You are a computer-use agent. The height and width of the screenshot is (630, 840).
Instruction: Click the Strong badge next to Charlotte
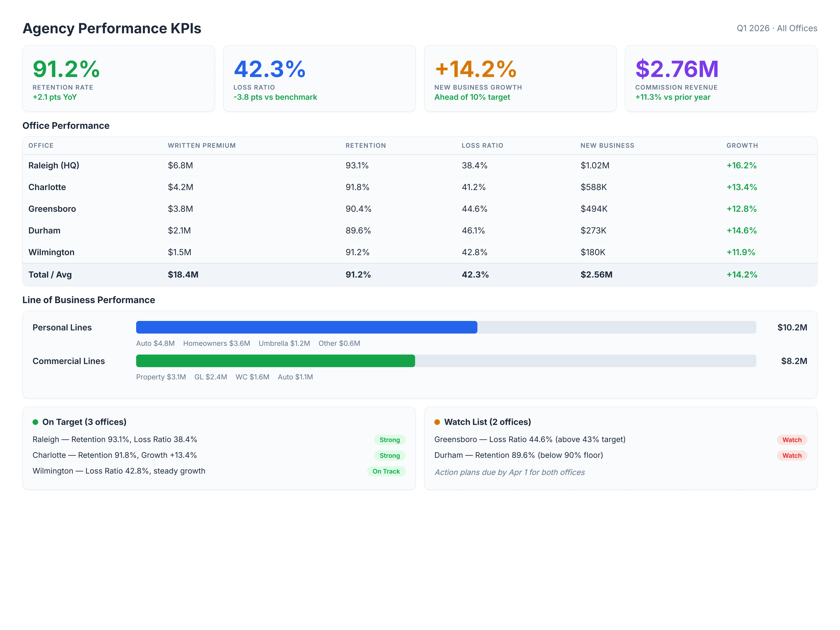tap(390, 455)
